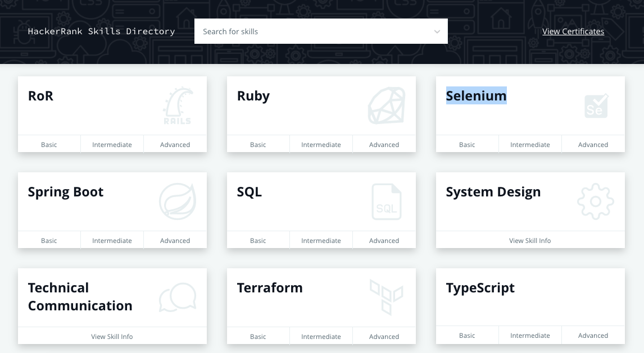Click the SQL card title
The height and width of the screenshot is (353, 644).
[x=250, y=192]
